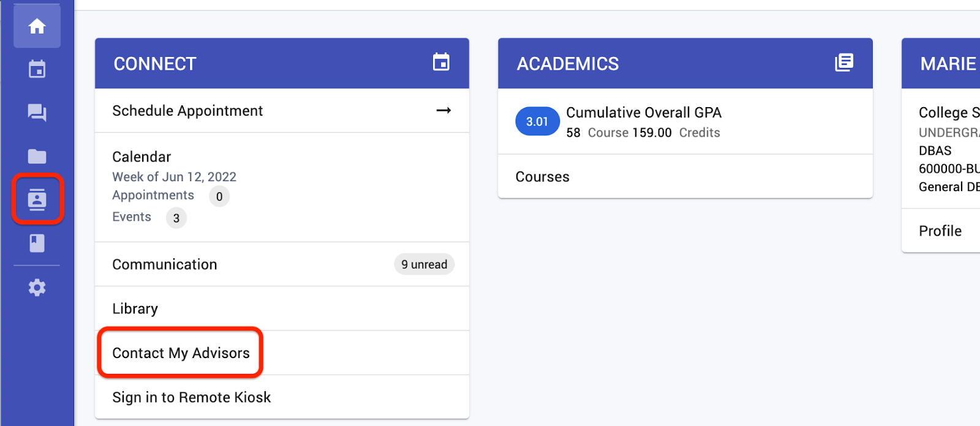This screenshot has width=980, height=426.
Task: Open Calendar week of Jun 12
Action: pyautogui.click(x=282, y=187)
